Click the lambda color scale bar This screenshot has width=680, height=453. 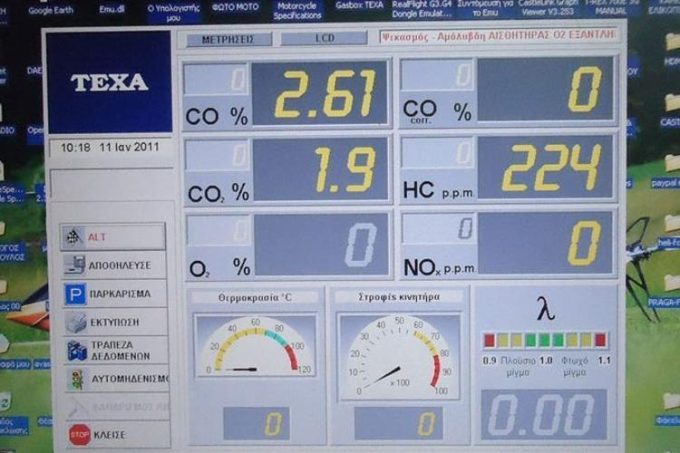coord(544,340)
